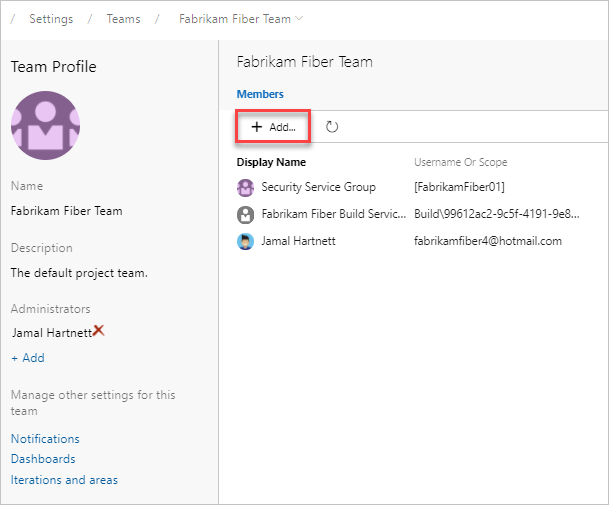This screenshot has width=609, height=505.
Task: Click the team profile avatar picture
Action: tap(45, 125)
